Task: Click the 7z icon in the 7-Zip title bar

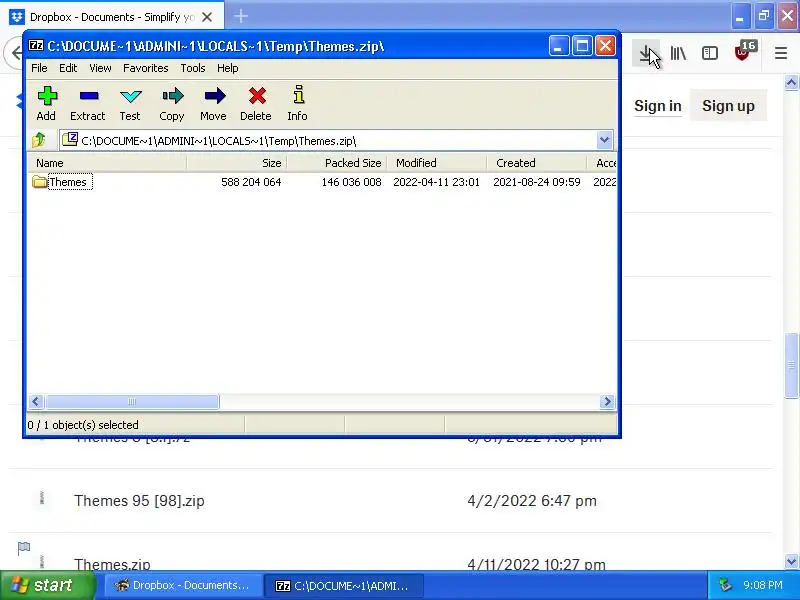Action: (x=36, y=46)
